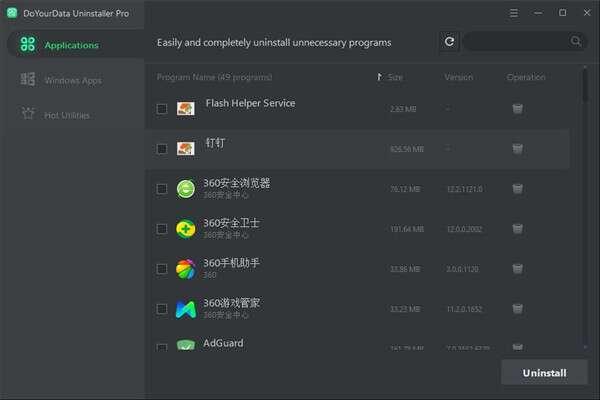600x400 pixels.
Task: Sort programs by the Size column arrow
Action: [379, 77]
